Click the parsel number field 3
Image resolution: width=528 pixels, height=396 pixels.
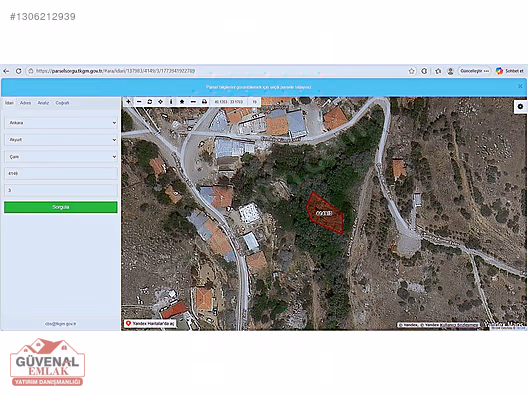pos(61,190)
